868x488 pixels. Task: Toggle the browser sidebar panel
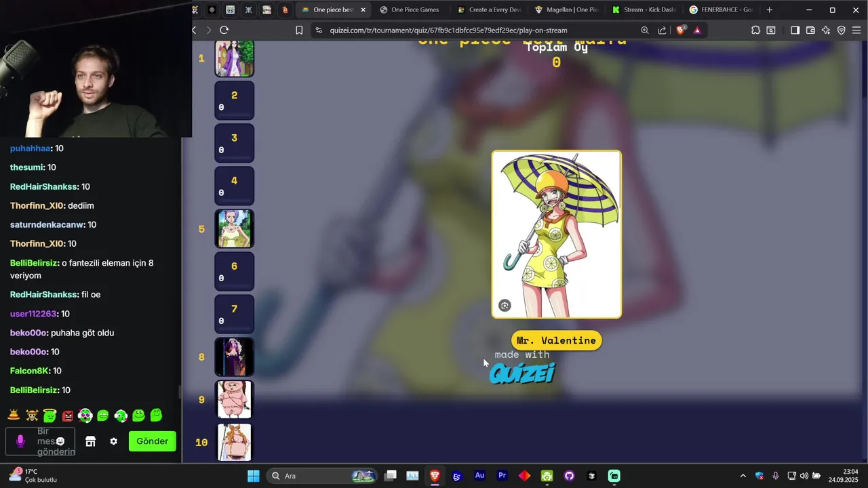pos(795,30)
